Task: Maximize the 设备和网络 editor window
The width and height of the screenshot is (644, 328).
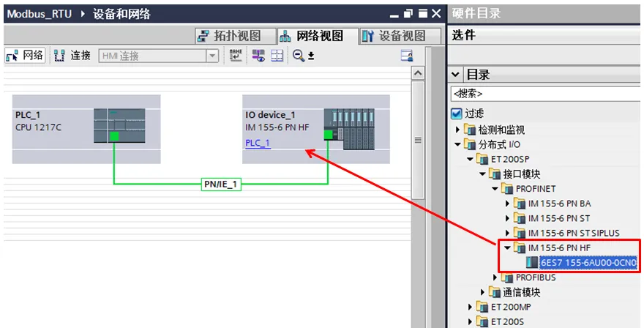Action: click(423, 14)
